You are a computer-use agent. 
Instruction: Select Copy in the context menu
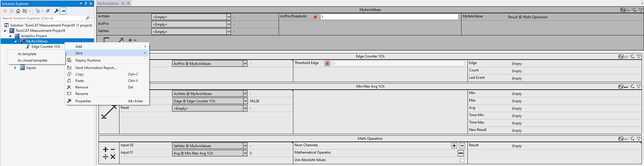[107, 74]
